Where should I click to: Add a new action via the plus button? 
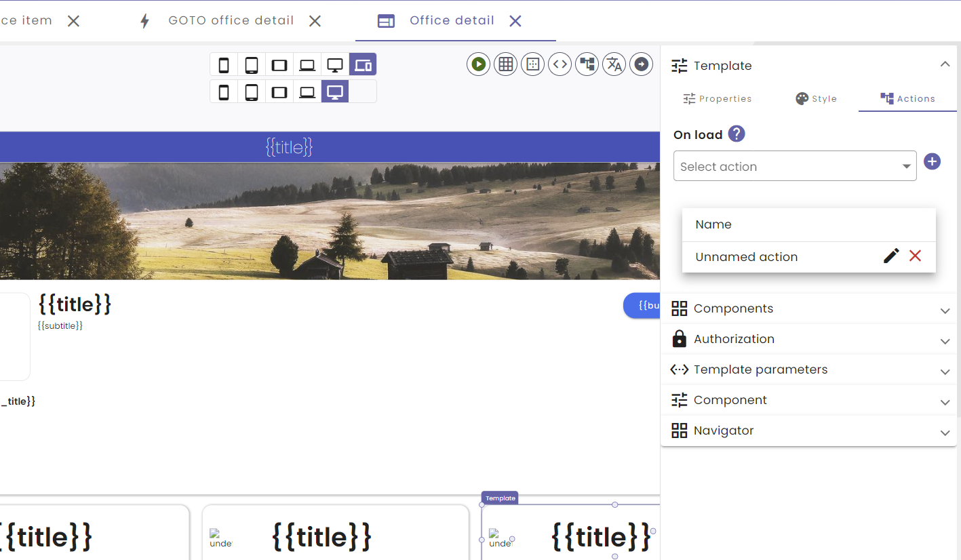tap(932, 161)
